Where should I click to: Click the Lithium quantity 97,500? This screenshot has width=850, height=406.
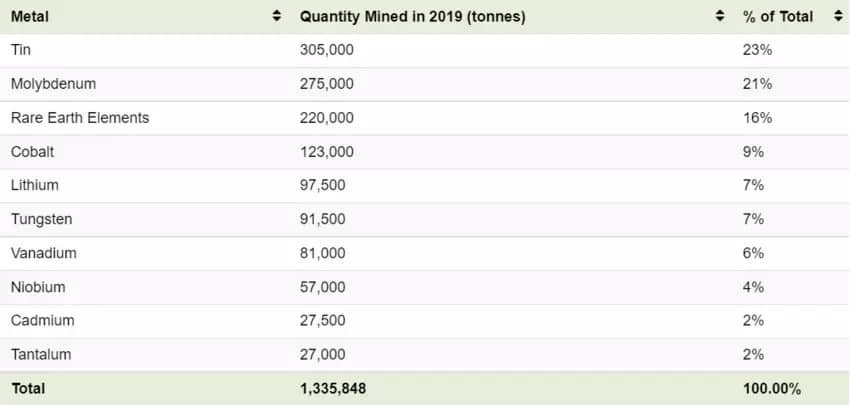pos(323,185)
